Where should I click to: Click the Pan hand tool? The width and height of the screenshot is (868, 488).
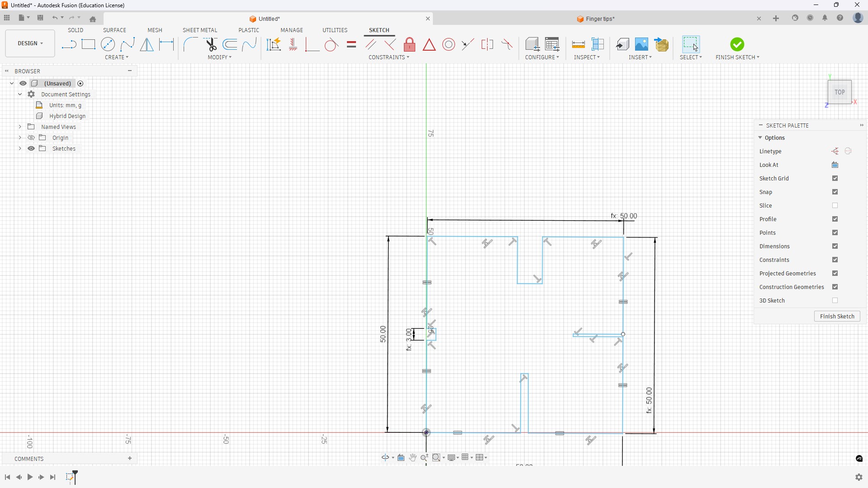tap(413, 458)
